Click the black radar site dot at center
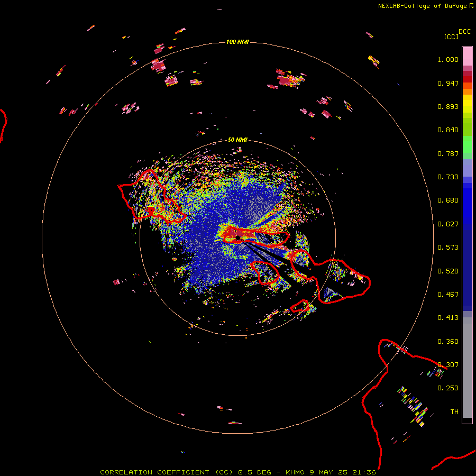This screenshot has height=476, width=476. pyautogui.click(x=237, y=237)
